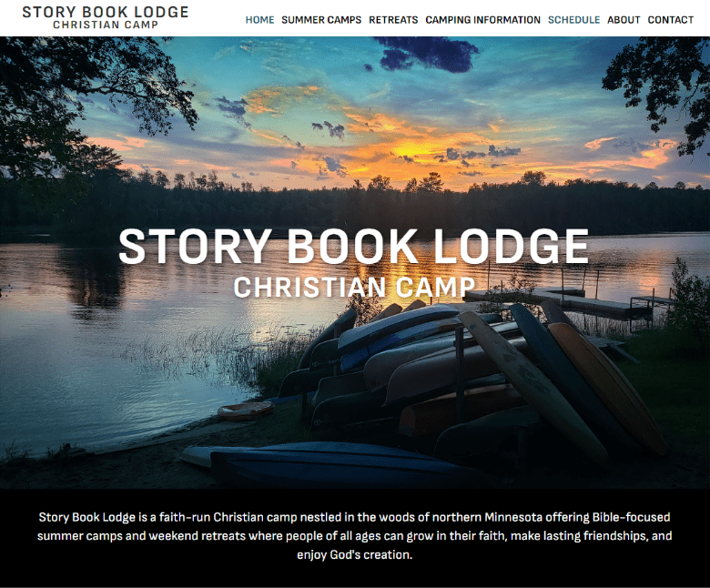Click the Story Book Lodge header logo text
710x588 pixels.
point(106,12)
